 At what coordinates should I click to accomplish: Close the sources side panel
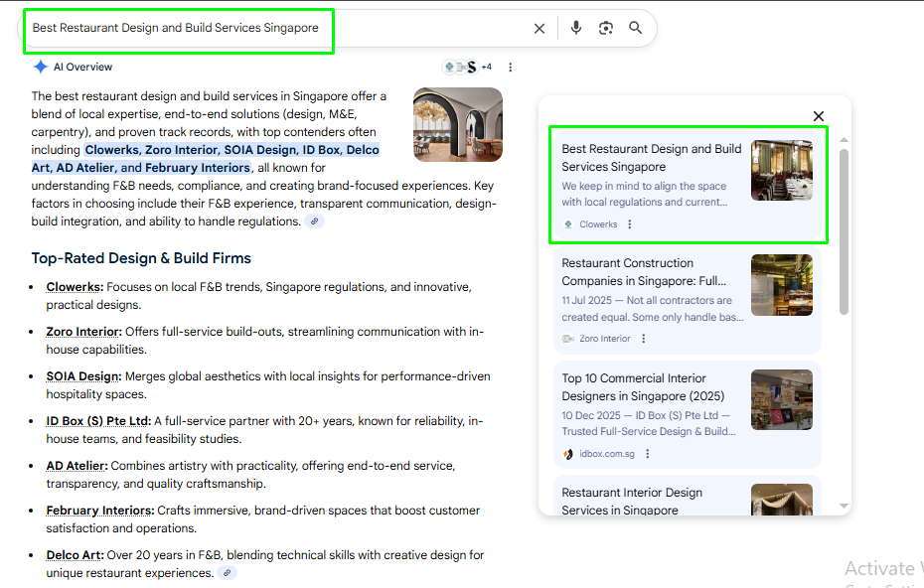819,116
